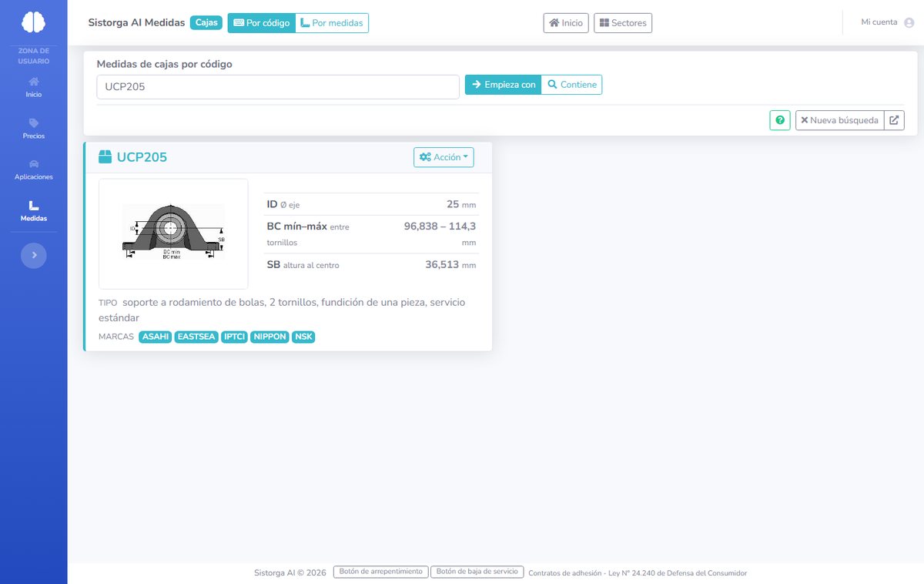The height and width of the screenshot is (584, 924).
Task: Click the ID value 25 mm
Action: (461, 204)
